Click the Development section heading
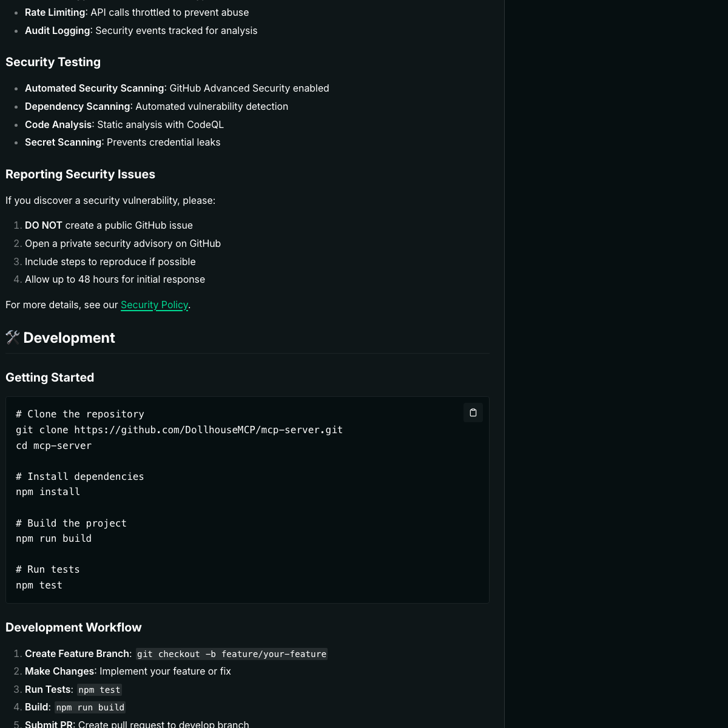Viewport: 728px width, 728px height. point(69,338)
